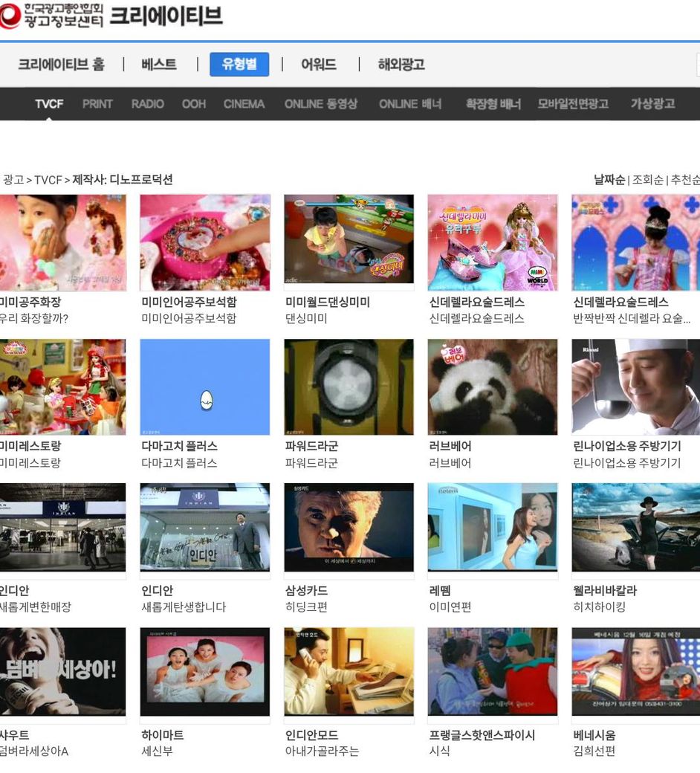Sort the list by 조회순
Image resolution: width=700 pixels, height=773 pixels.
[x=648, y=179]
